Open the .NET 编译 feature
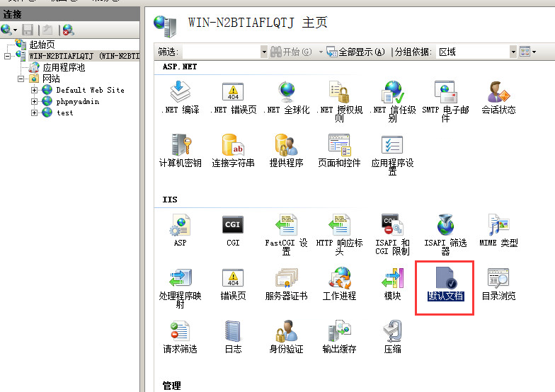555x392 pixels. pyautogui.click(x=180, y=98)
